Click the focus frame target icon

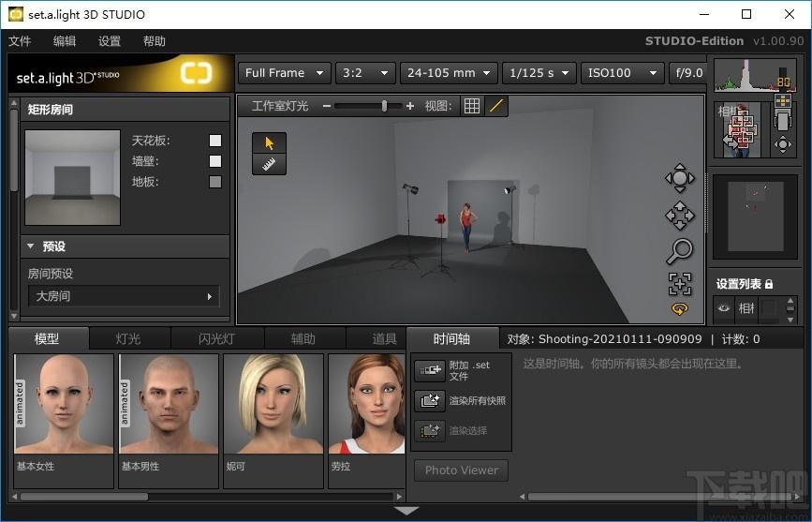pyautogui.click(x=679, y=284)
